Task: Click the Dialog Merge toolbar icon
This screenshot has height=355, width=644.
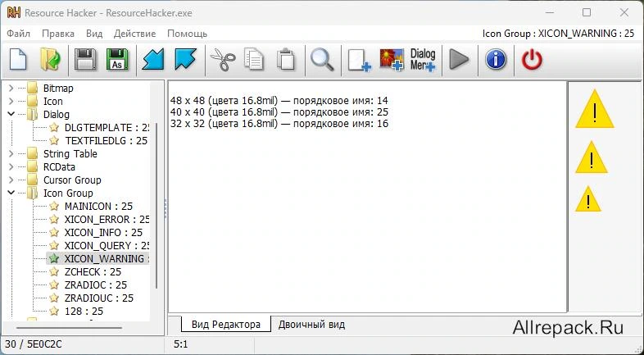Action: (x=423, y=60)
